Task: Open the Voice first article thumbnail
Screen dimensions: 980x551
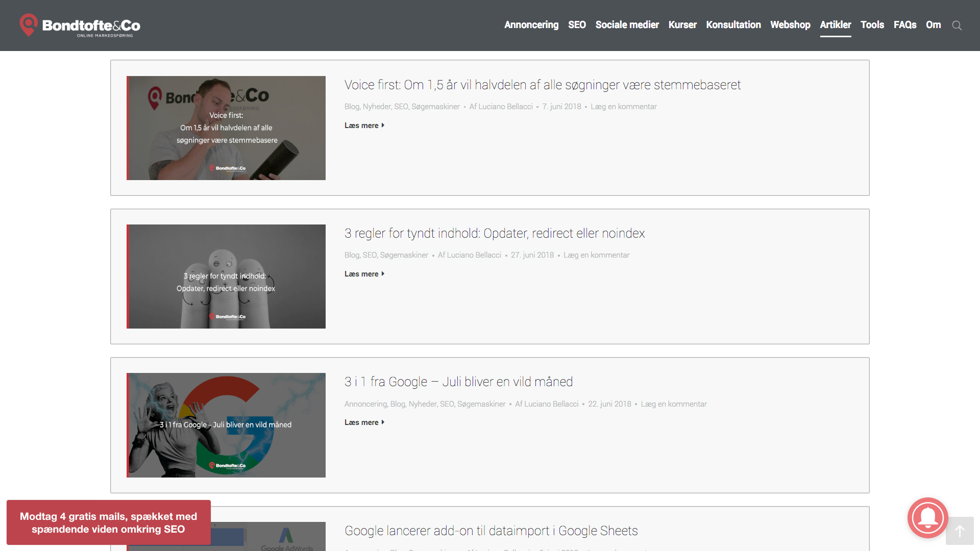Action: pos(226,128)
